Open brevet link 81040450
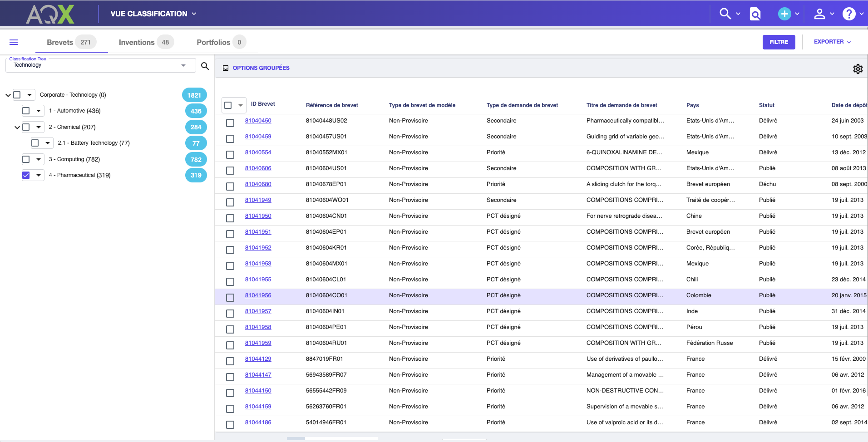Image resolution: width=868 pixels, height=442 pixels. pyautogui.click(x=258, y=121)
